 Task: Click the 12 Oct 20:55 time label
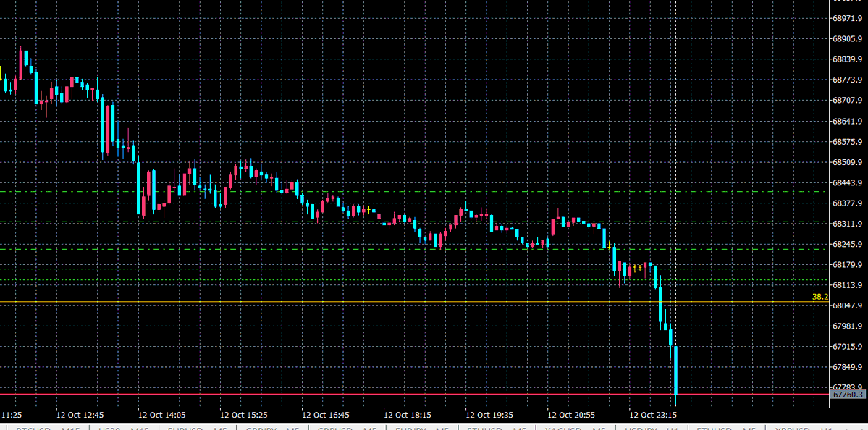pos(570,415)
